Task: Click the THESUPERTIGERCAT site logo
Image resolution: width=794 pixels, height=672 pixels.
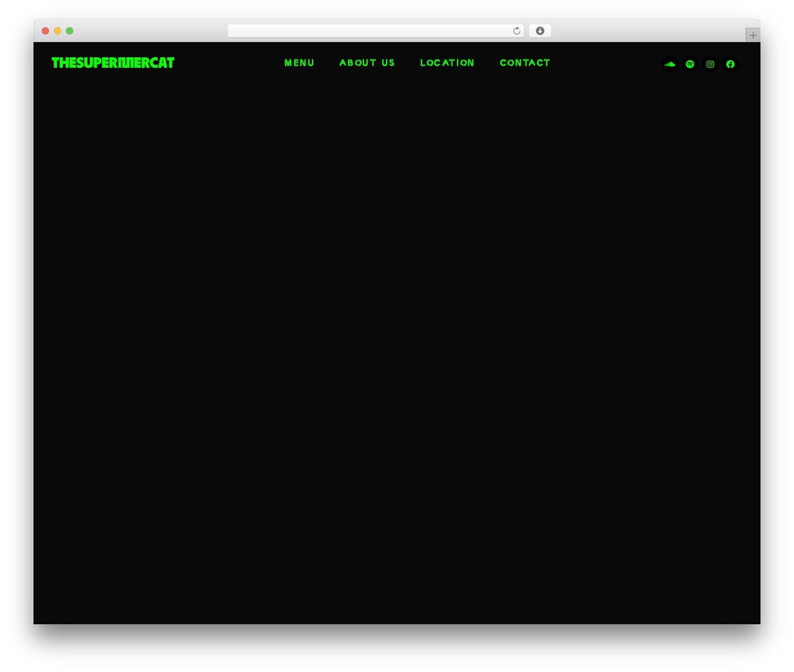Action: tap(113, 63)
